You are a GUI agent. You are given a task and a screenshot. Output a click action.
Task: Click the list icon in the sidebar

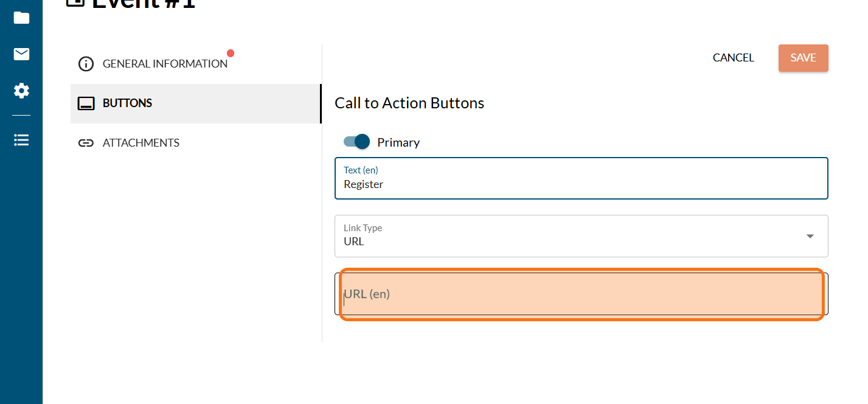tap(21, 141)
